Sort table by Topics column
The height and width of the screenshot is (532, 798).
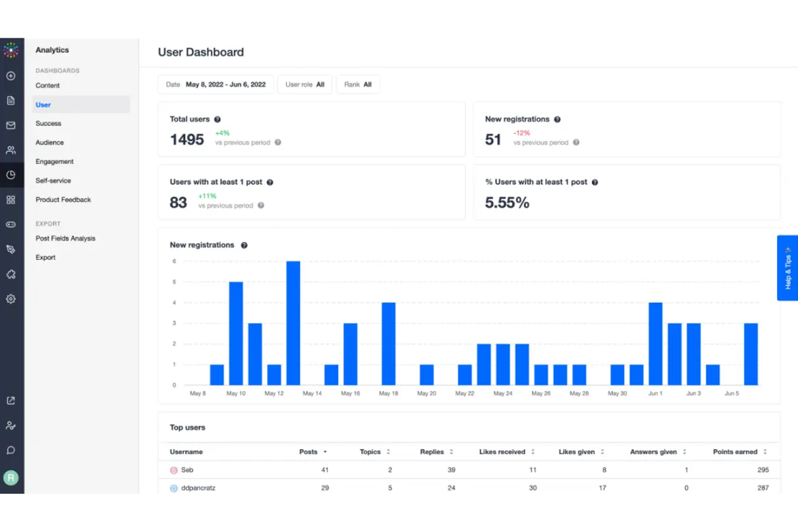coord(375,452)
